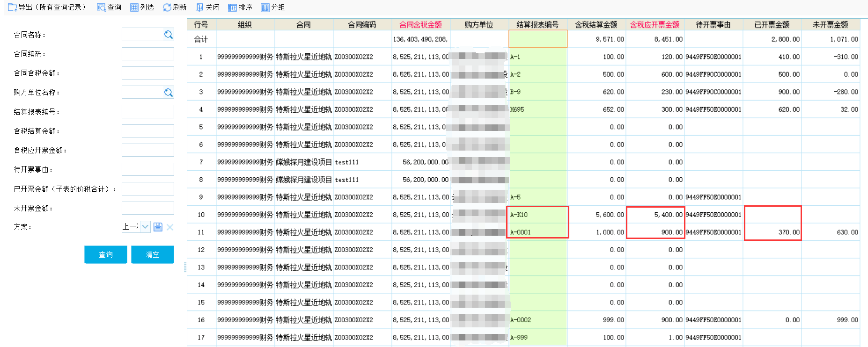This screenshot has height=347, width=868.
Task: Click the 2,800.00 total invoiced cell
Action: click(x=772, y=39)
